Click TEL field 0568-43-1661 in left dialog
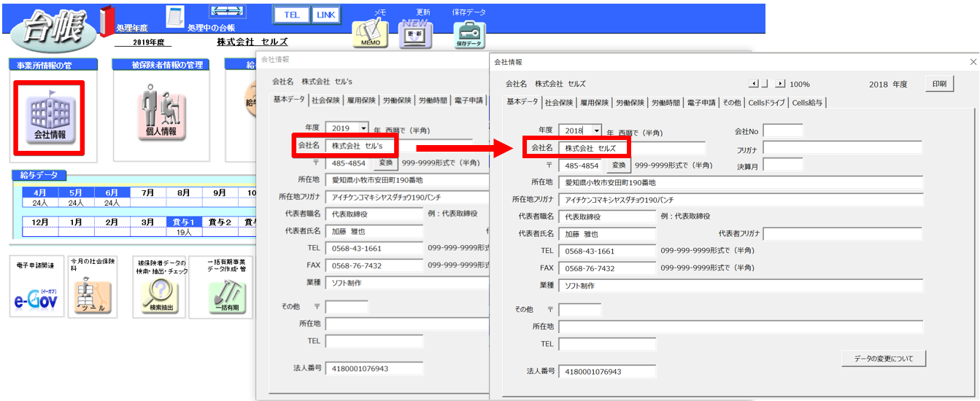Image resolution: width=980 pixels, height=401 pixels. 374,249
